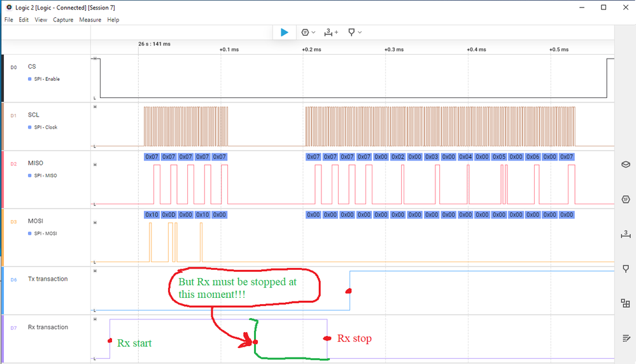Open the Help menu
The width and height of the screenshot is (636, 364).
(x=113, y=20)
